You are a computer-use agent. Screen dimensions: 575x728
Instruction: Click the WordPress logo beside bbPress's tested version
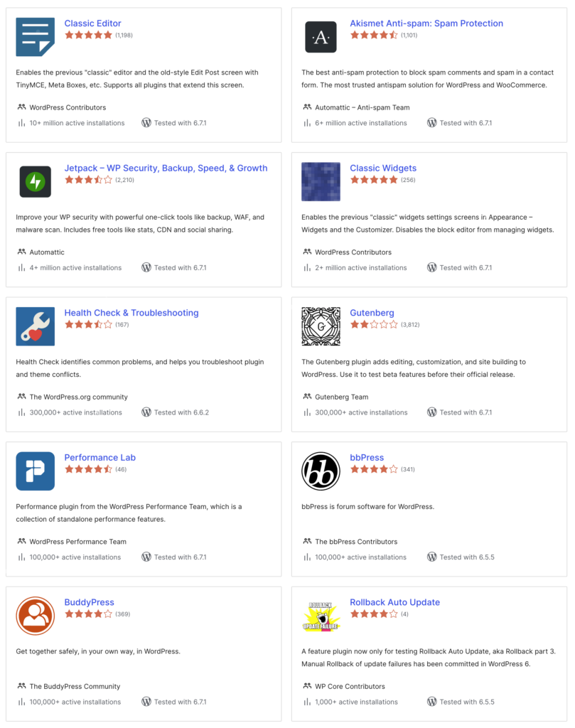point(432,557)
